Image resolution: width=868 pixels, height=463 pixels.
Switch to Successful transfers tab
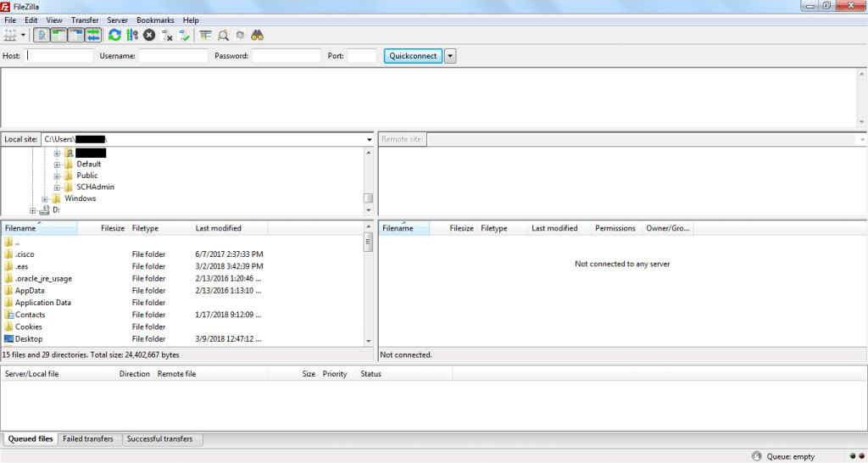160,439
